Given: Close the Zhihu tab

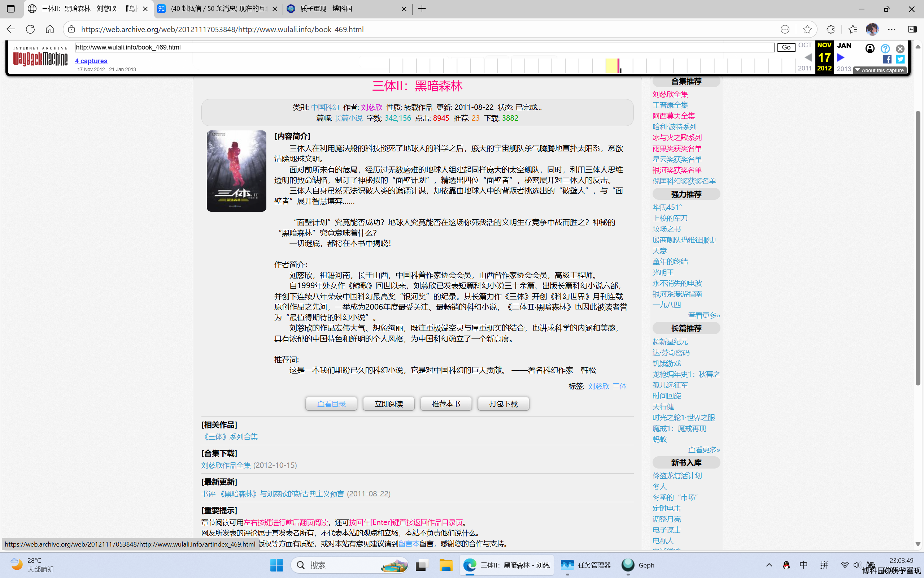Looking at the screenshot, I should pos(275,9).
